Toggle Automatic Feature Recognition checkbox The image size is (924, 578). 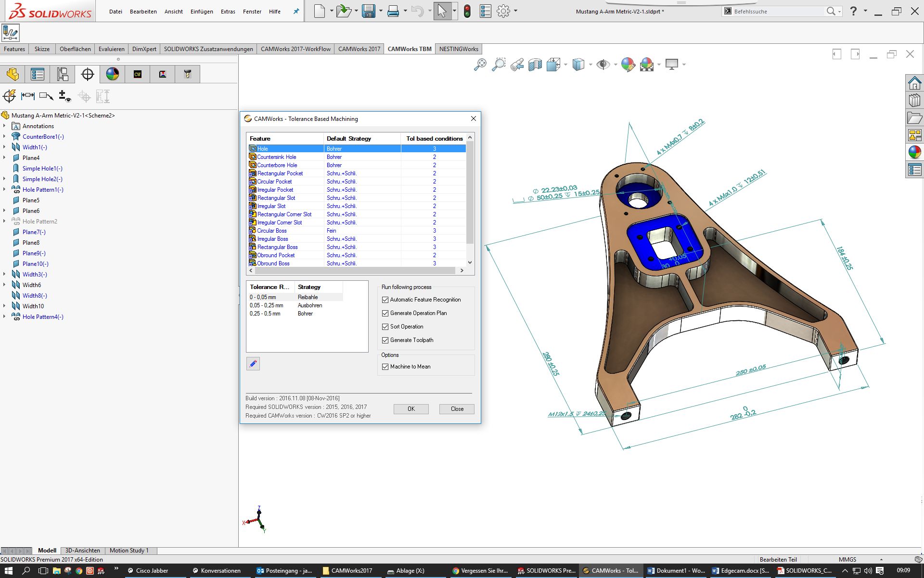pos(385,300)
